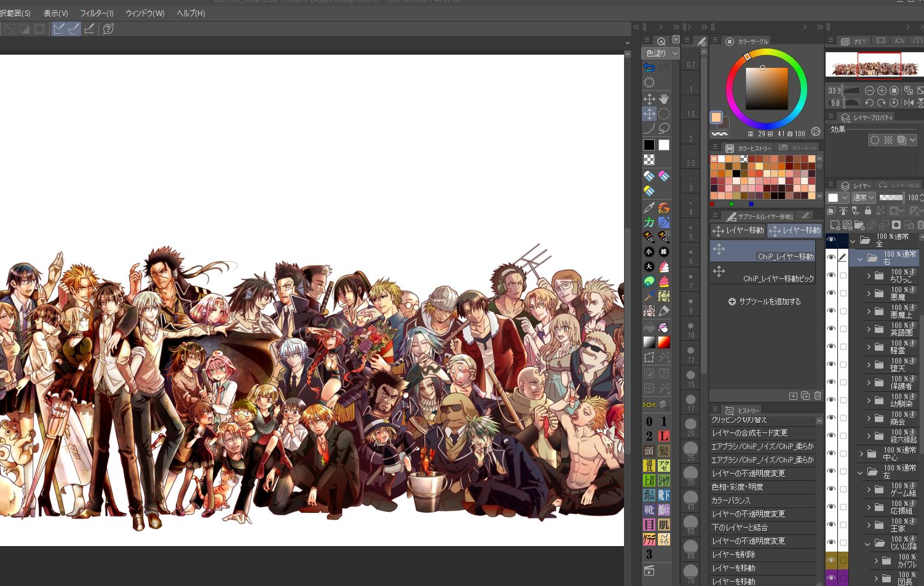Open the 色塗り tool set dropdown
This screenshot has height=586, width=924.
(x=660, y=53)
